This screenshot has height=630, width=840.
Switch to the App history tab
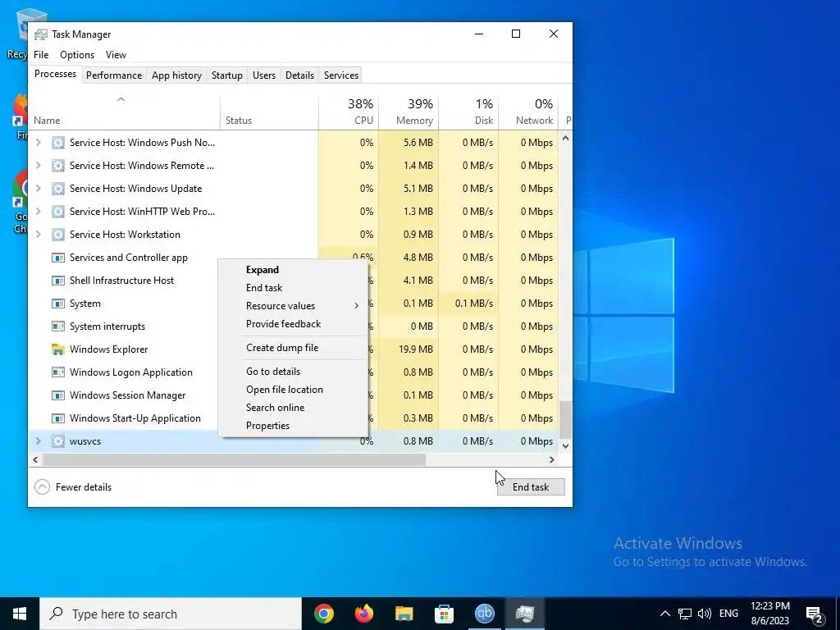point(177,75)
